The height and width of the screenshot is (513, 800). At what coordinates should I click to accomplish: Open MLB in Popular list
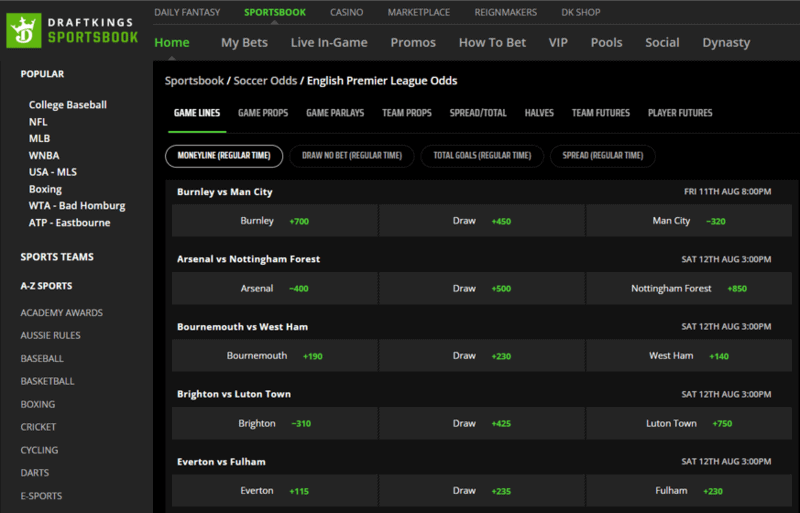(x=39, y=138)
